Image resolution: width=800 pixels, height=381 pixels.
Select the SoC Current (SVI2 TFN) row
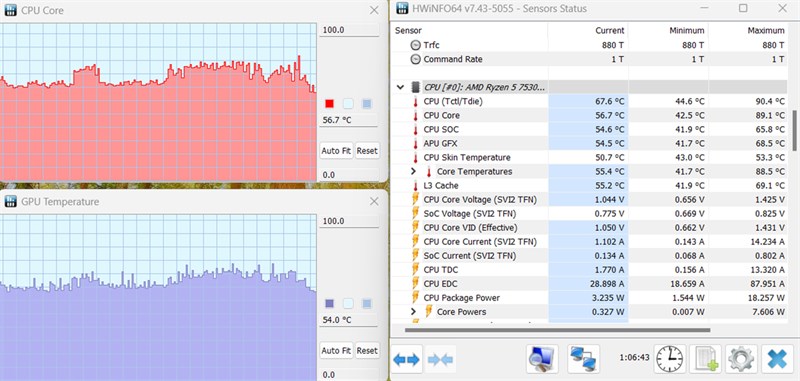coord(590,256)
